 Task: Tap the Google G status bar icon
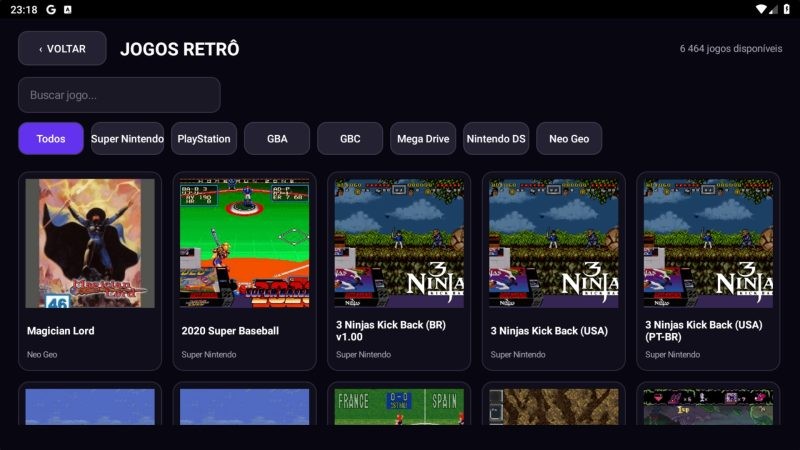pos(51,9)
